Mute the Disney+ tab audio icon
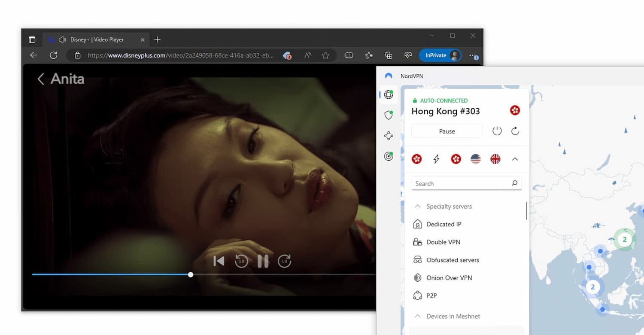The width and height of the screenshot is (644, 335). (62, 40)
